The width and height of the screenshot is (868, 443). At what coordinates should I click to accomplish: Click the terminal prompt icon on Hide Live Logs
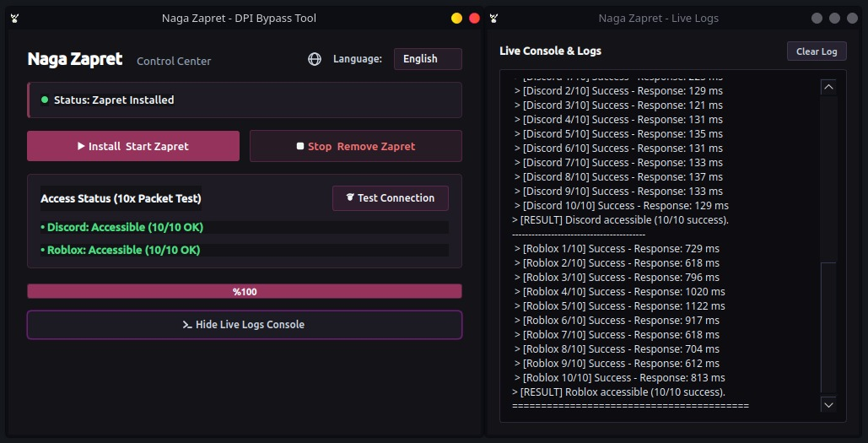[x=187, y=325]
